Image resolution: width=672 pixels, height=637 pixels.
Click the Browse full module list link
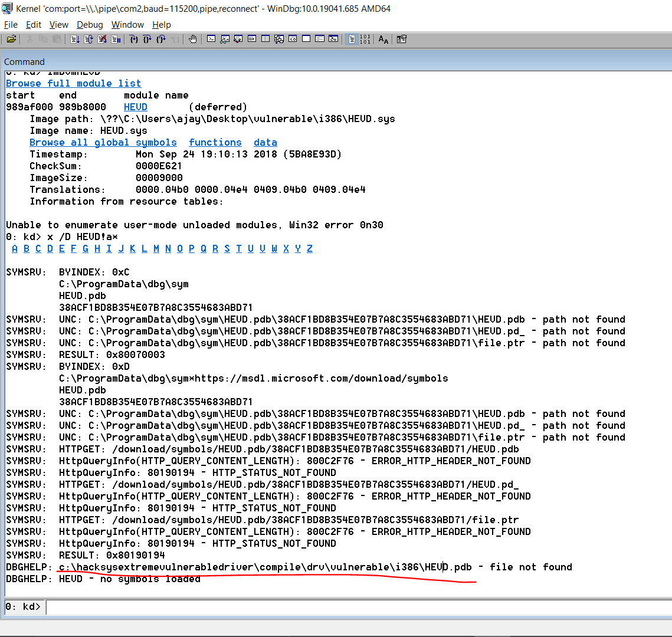click(73, 84)
